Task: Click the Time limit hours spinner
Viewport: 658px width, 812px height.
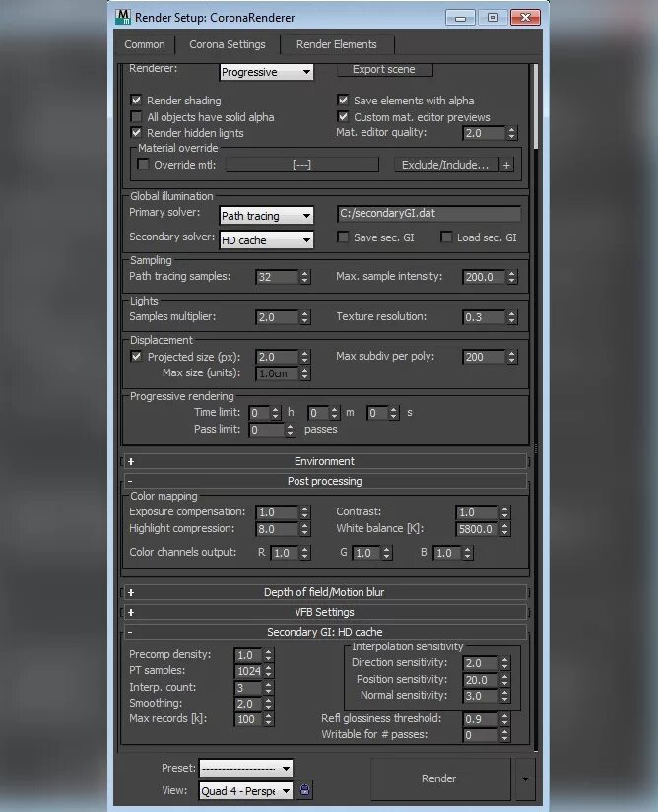Action: 276,413
